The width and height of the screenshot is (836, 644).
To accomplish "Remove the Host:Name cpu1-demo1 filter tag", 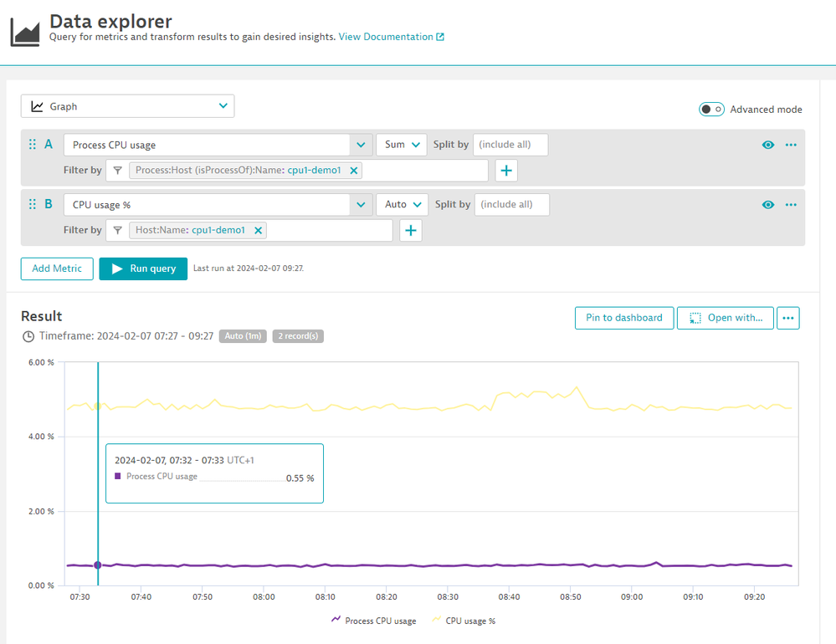I will [x=259, y=231].
